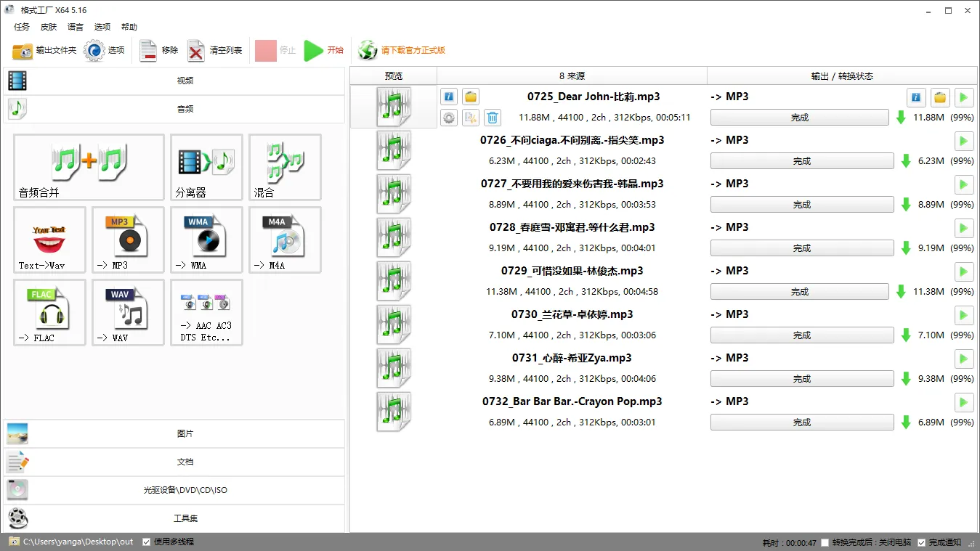The height and width of the screenshot is (551, 980).
Task: Choose the -> FLAC converter icon
Action: [x=49, y=312]
